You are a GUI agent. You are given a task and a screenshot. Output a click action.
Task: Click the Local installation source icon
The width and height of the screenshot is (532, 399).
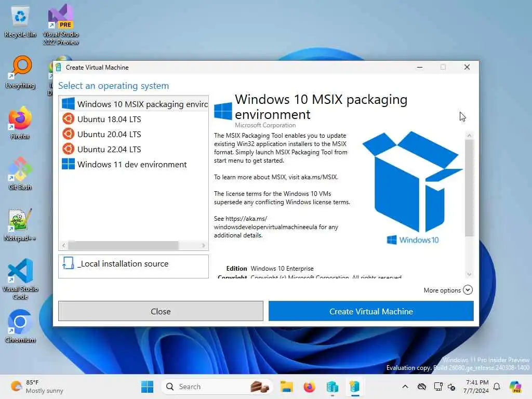tap(68, 263)
